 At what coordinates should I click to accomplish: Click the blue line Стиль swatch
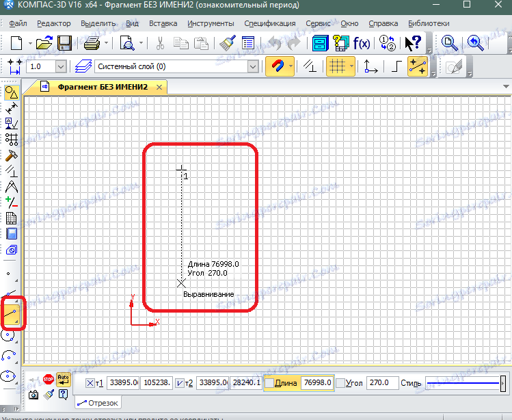pyautogui.click(x=463, y=383)
